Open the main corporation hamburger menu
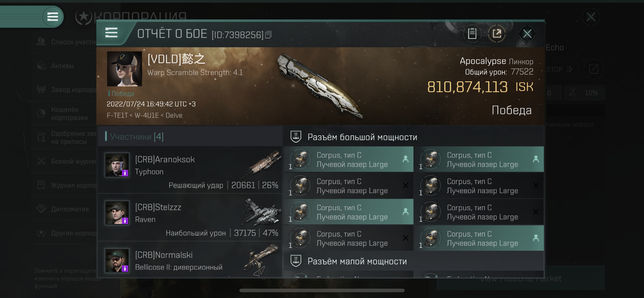This screenshot has height=298, width=644. [53, 17]
